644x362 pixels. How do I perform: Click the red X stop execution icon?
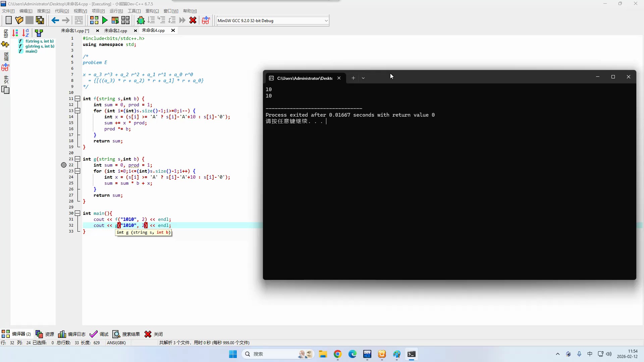tap(193, 20)
